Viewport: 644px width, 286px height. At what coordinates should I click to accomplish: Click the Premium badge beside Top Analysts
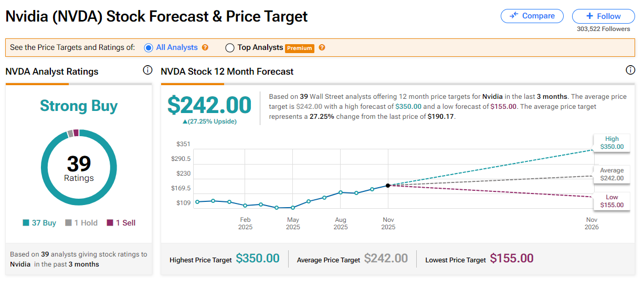[x=300, y=48]
